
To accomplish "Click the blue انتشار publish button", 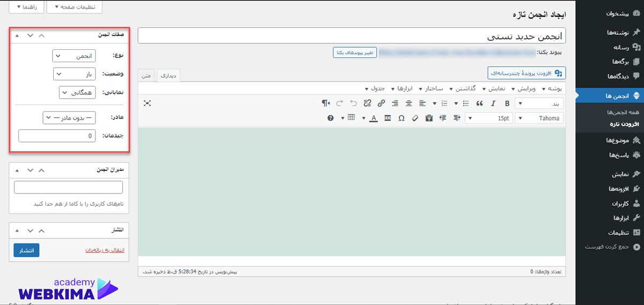I will click(26, 250).
